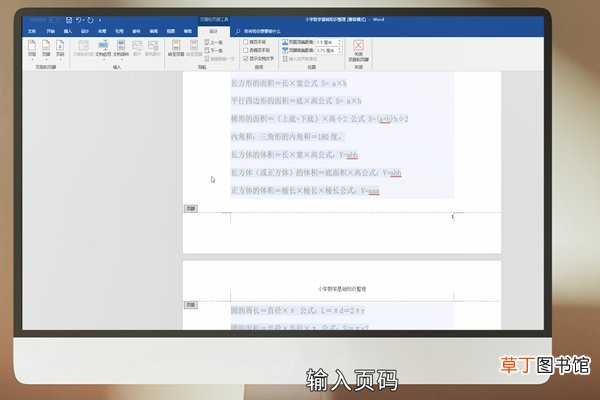Click the Tell Me search magnifier

238,31
